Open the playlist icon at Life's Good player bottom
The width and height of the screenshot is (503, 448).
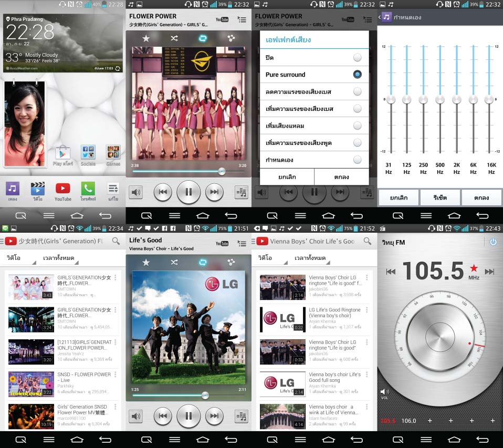click(241, 416)
